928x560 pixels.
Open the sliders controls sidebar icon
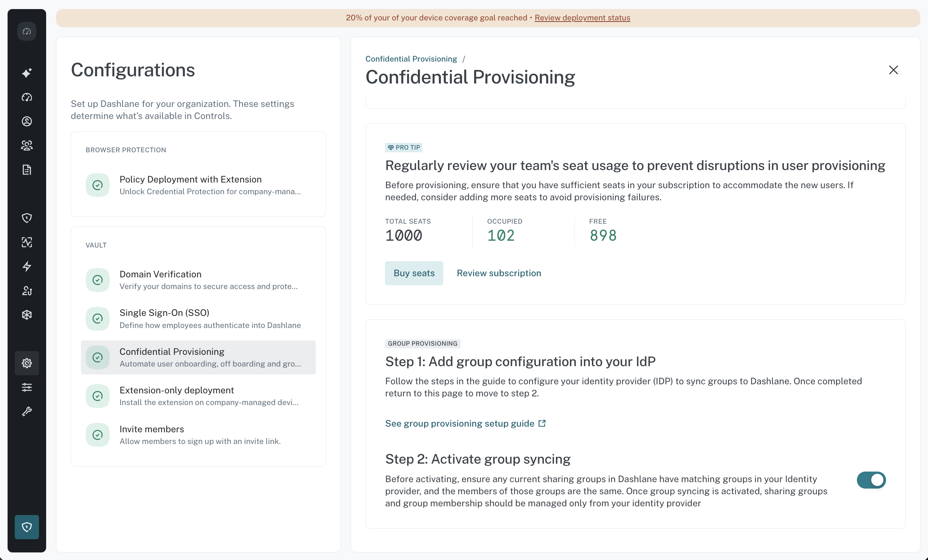pyautogui.click(x=26, y=387)
